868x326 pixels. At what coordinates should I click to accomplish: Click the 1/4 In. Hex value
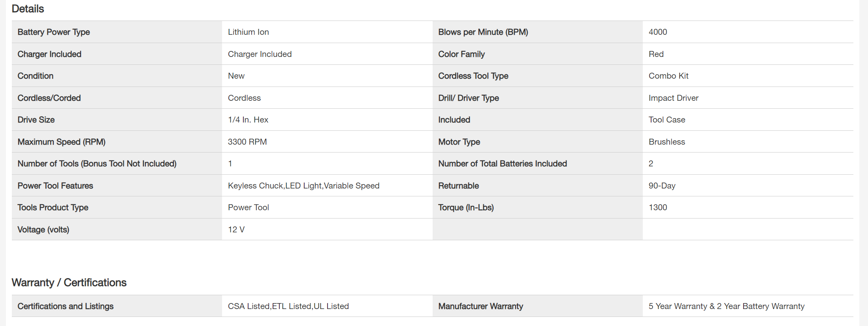[x=248, y=120]
